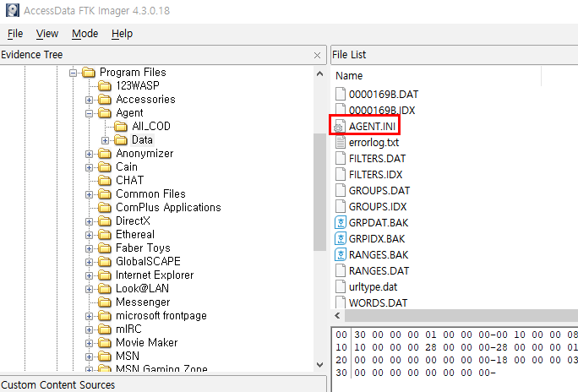
Task: Open the File menu
Action: (15, 34)
